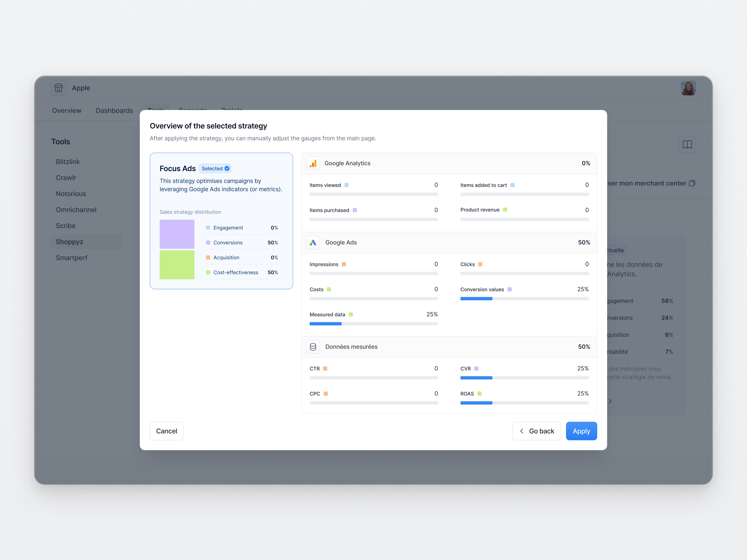747x560 pixels.
Task: Click the Conversion values progress bar
Action: (525, 299)
